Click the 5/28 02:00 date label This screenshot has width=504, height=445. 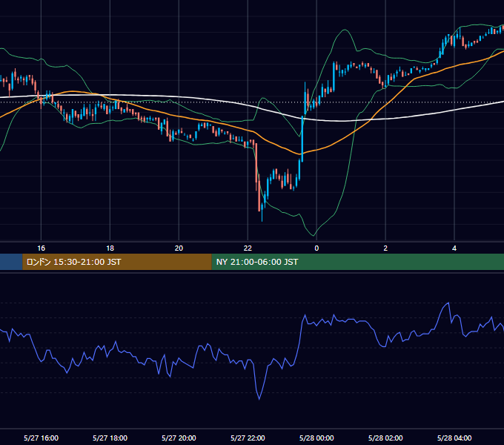point(385,438)
